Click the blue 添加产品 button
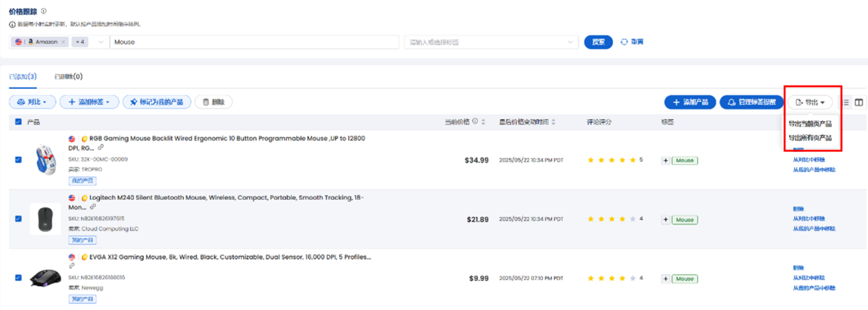The image size is (868, 310). (689, 102)
